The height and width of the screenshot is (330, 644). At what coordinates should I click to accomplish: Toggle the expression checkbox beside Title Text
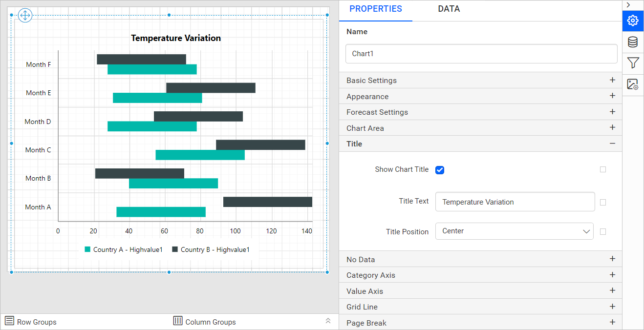602,202
